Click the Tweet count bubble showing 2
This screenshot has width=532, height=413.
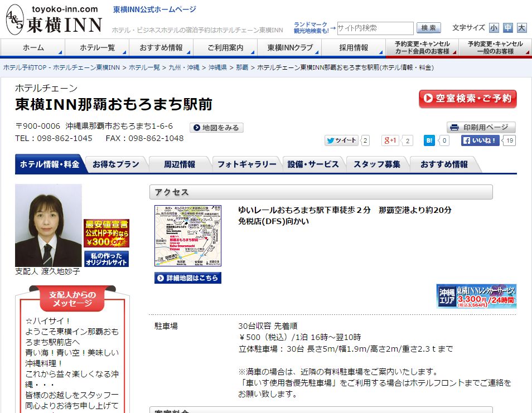point(365,140)
